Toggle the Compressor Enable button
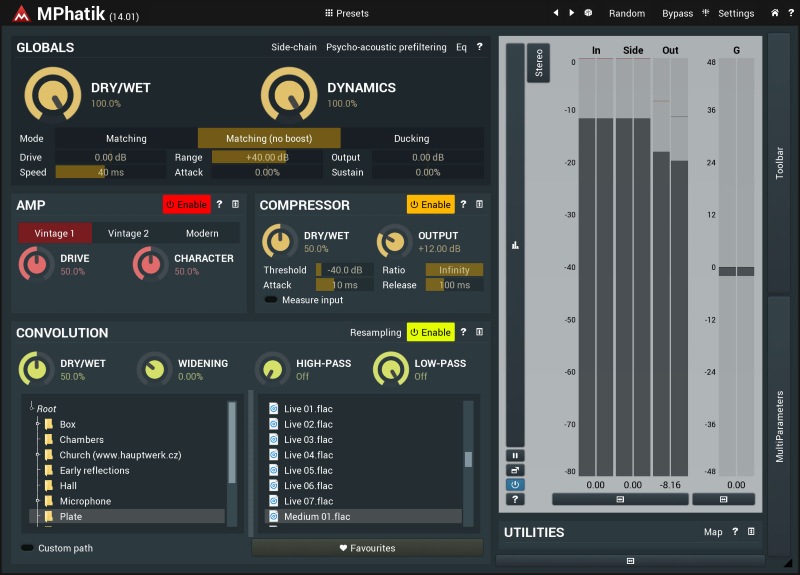 tap(430, 204)
